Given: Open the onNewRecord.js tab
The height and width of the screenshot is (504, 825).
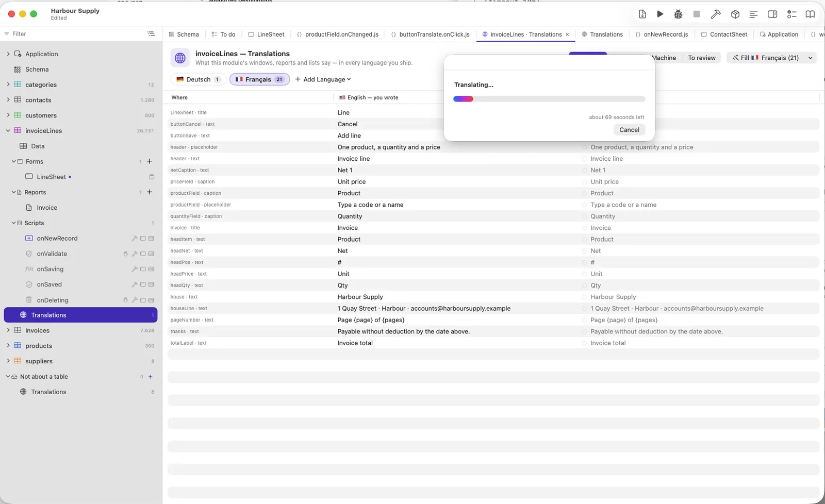Looking at the screenshot, I should pyautogui.click(x=662, y=35).
